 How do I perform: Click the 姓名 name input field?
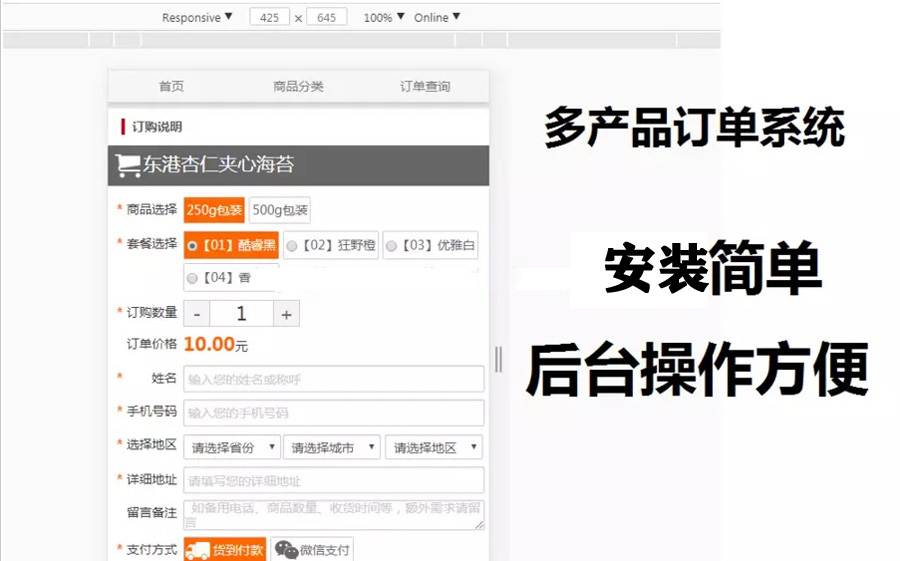333,379
